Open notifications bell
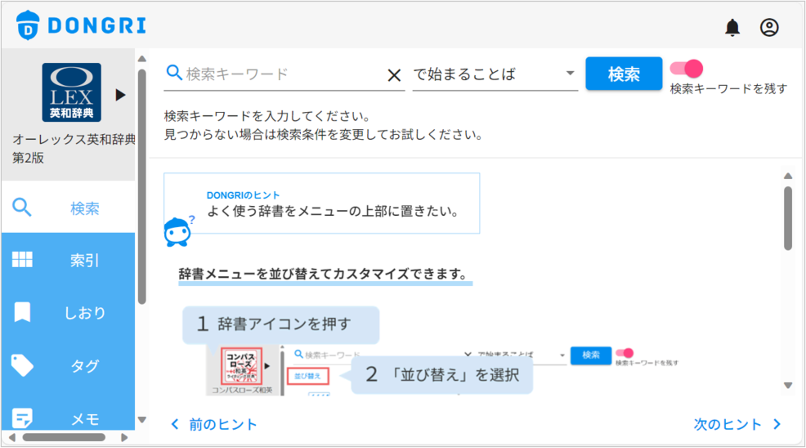The width and height of the screenshot is (806, 448). pyautogui.click(x=732, y=27)
